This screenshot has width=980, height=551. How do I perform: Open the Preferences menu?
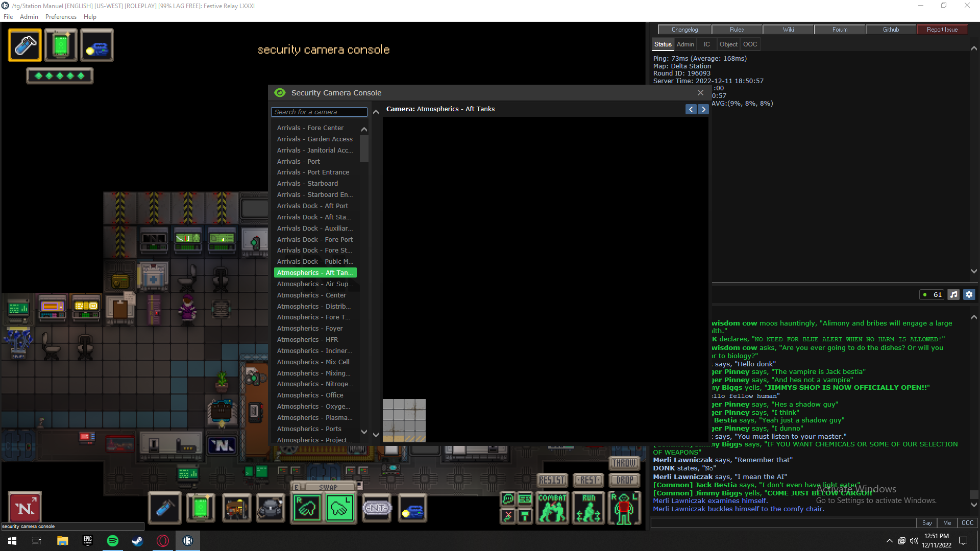click(61, 16)
